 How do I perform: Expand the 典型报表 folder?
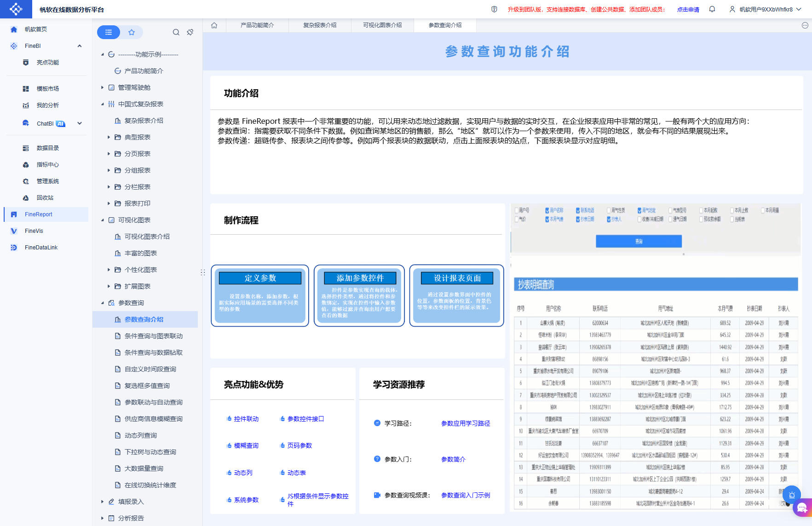tap(109, 137)
